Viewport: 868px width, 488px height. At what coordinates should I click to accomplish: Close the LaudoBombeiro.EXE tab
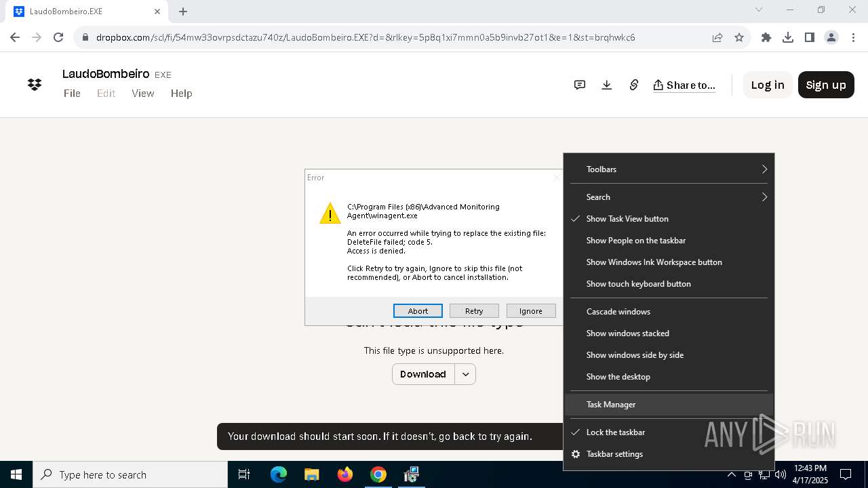(157, 12)
